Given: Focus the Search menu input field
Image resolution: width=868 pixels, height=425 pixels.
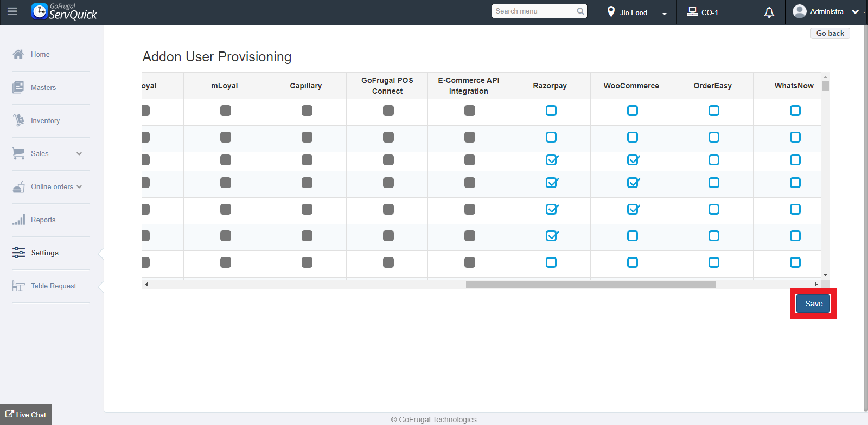Looking at the screenshot, I should [x=534, y=11].
